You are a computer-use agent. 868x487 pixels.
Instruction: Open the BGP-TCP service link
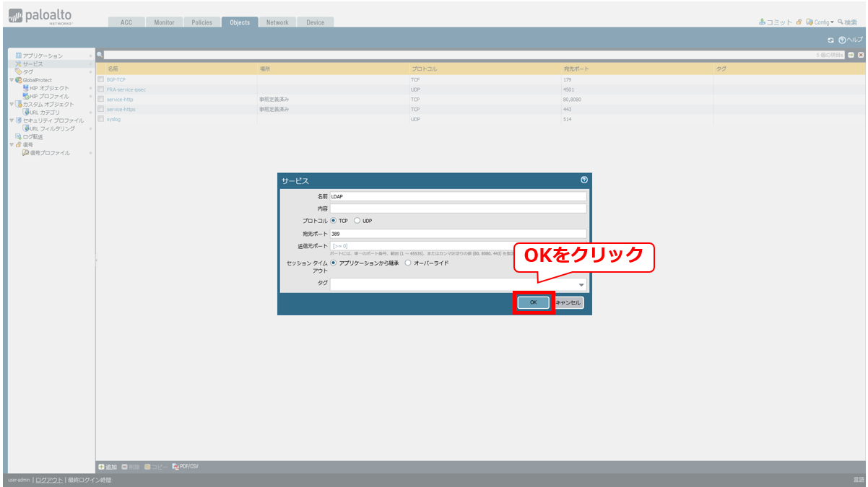116,79
